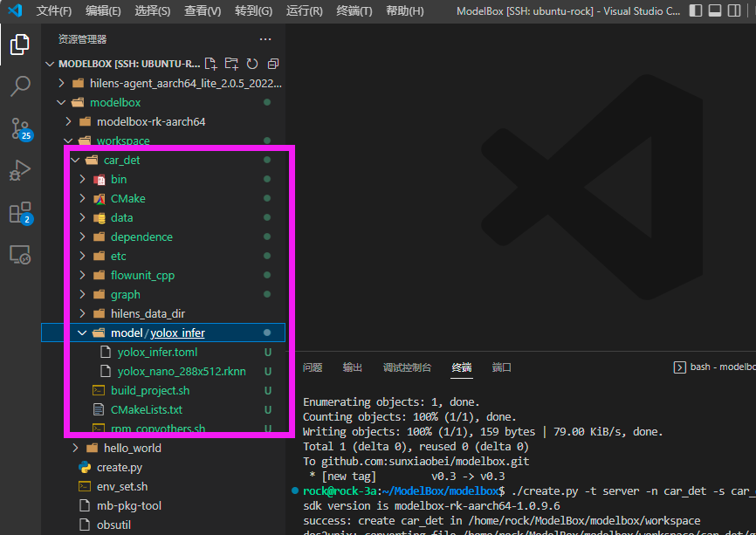Collapse the car_det folder

coord(75,160)
